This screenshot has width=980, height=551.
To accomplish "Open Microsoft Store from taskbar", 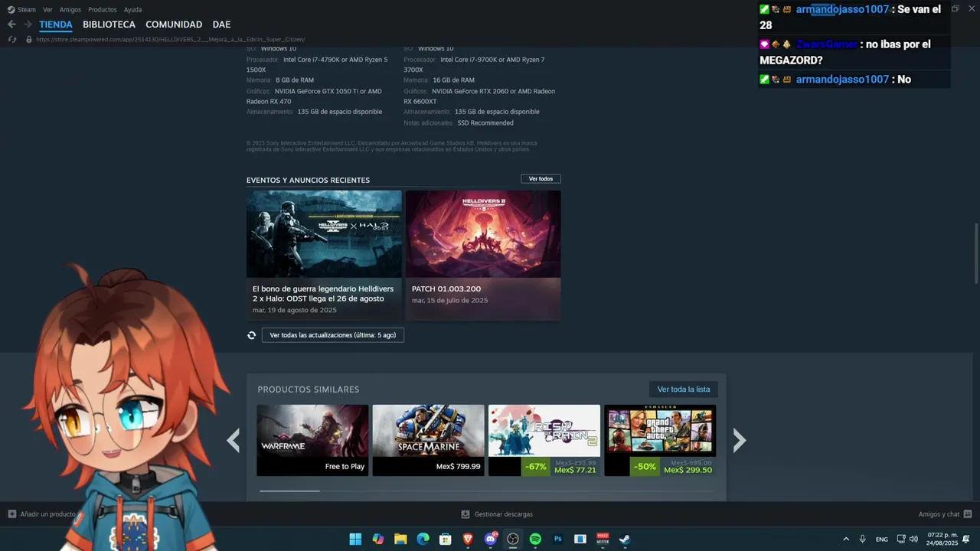I will point(446,539).
